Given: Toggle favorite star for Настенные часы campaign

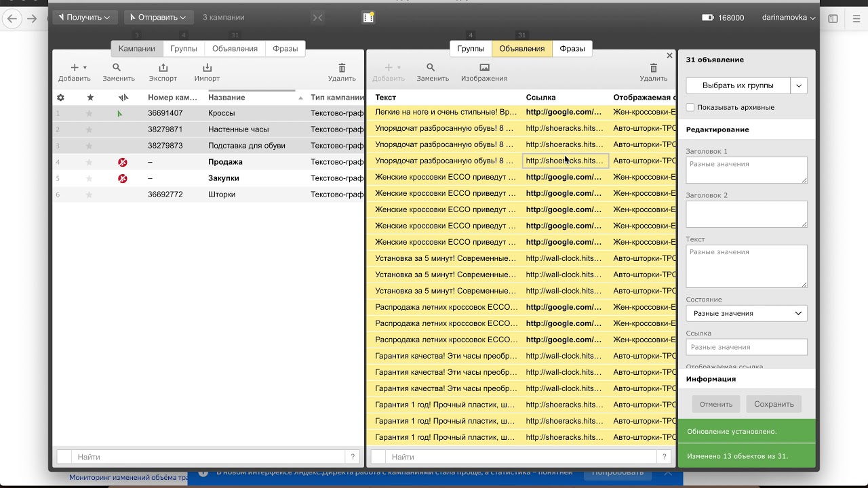Looking at the screenshot, I should click(89, 129).
